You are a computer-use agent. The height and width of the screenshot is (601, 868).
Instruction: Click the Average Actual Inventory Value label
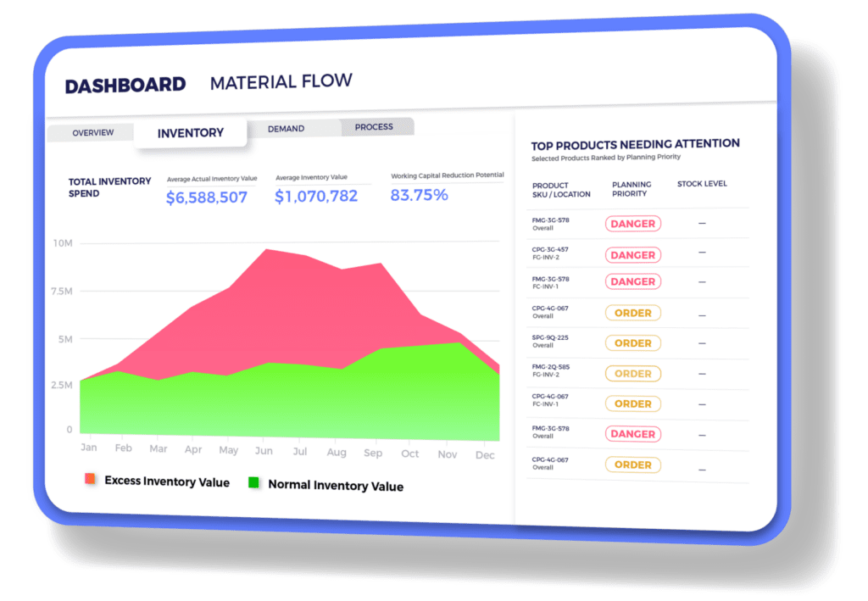(212, 179)
